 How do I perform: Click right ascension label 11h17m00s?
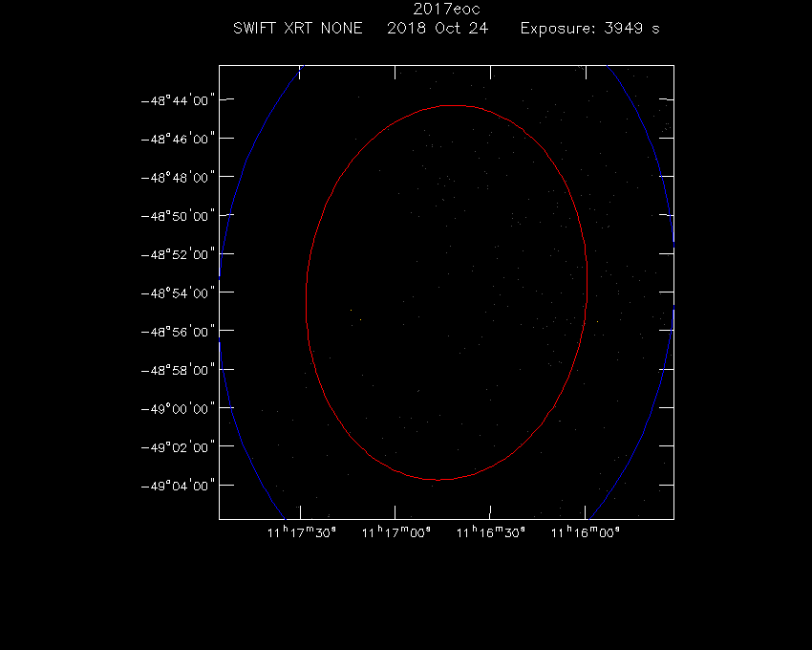pyautogui.click(x=396, y=532)
